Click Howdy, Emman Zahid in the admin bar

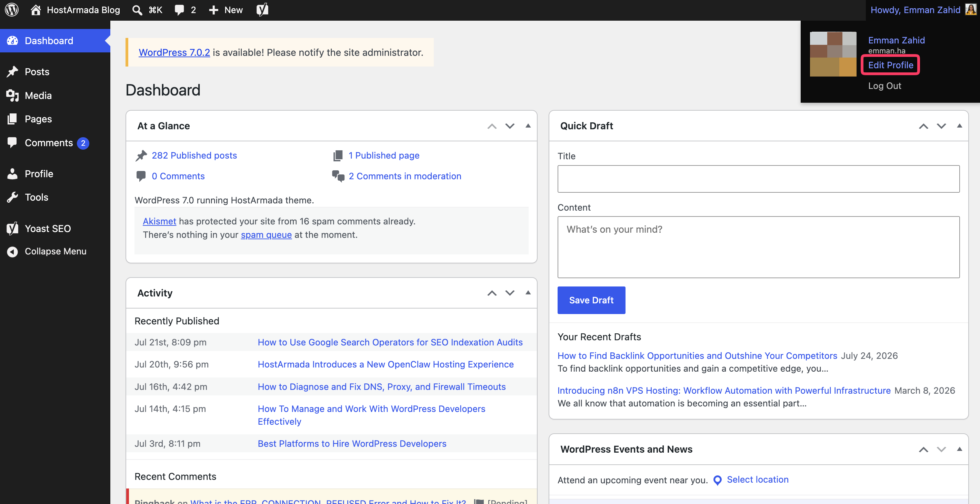click(x=915, y=10)
